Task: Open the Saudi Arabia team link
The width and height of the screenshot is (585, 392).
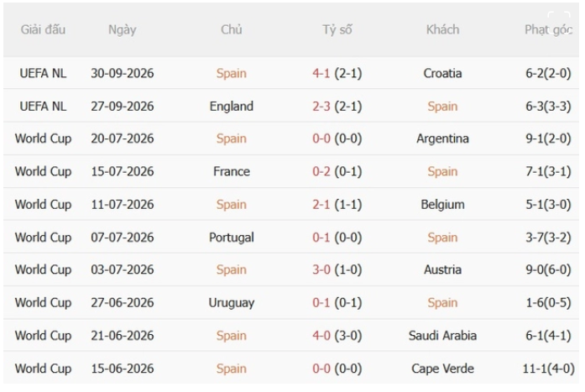Action: pyautogui.click(x=442, y=335)
